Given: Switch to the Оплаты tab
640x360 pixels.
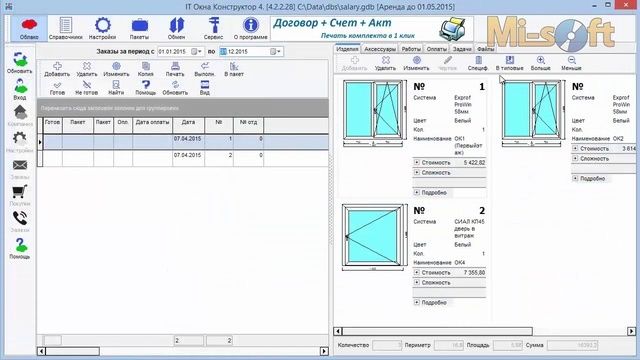Looking at the screenshot, I should click(437, 49).
